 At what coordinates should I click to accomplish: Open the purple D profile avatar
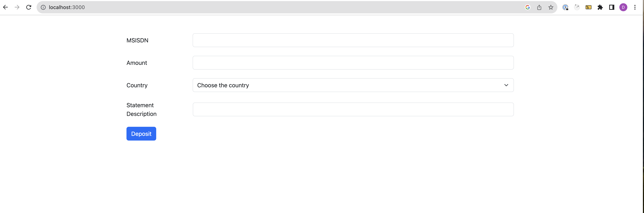(x=623, y=7)
